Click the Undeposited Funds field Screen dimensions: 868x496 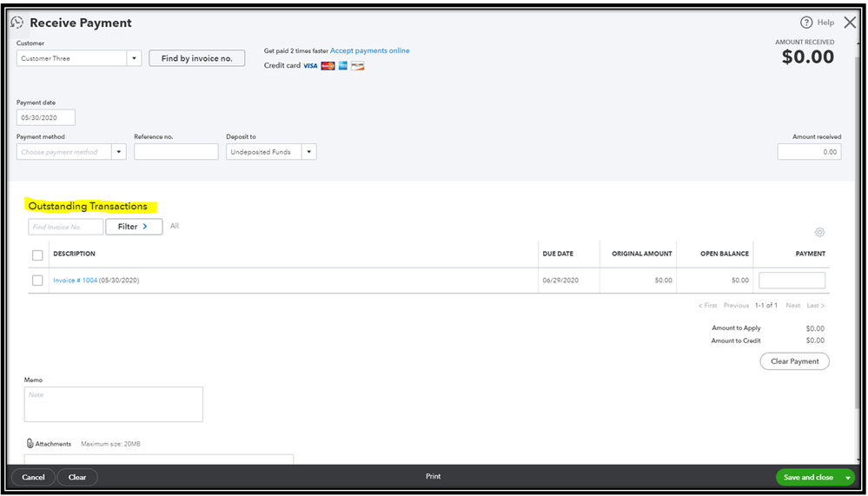click(x=264, y=152)
